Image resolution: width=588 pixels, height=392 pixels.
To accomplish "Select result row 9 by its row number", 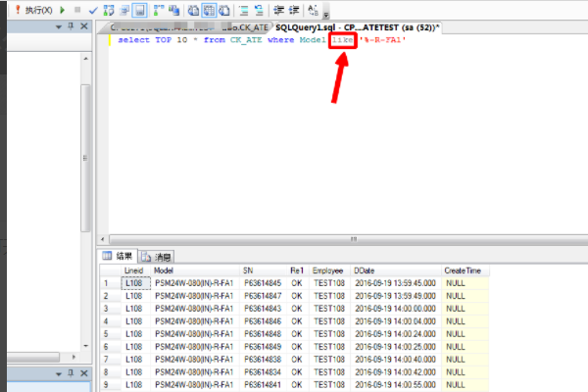I will tap(111, 385).
